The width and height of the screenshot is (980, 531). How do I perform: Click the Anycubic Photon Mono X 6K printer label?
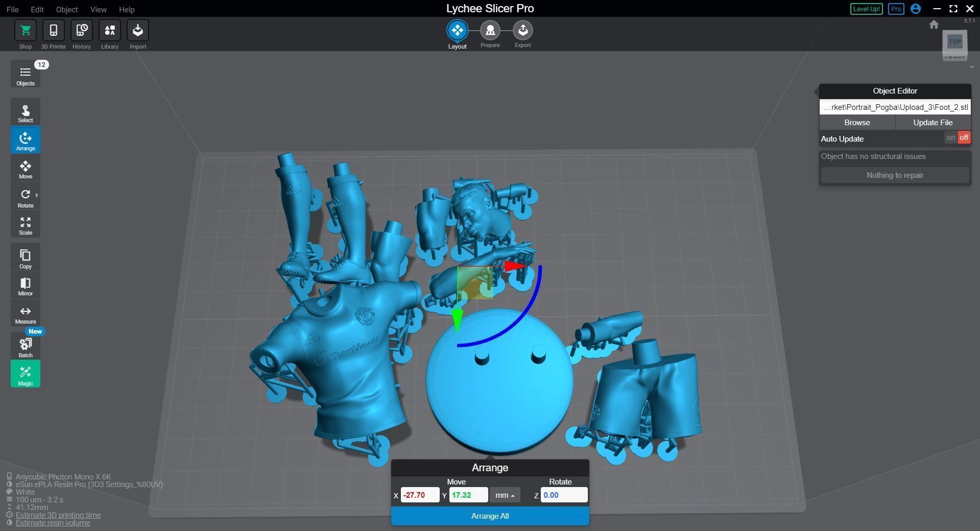(x=63, y=476)
